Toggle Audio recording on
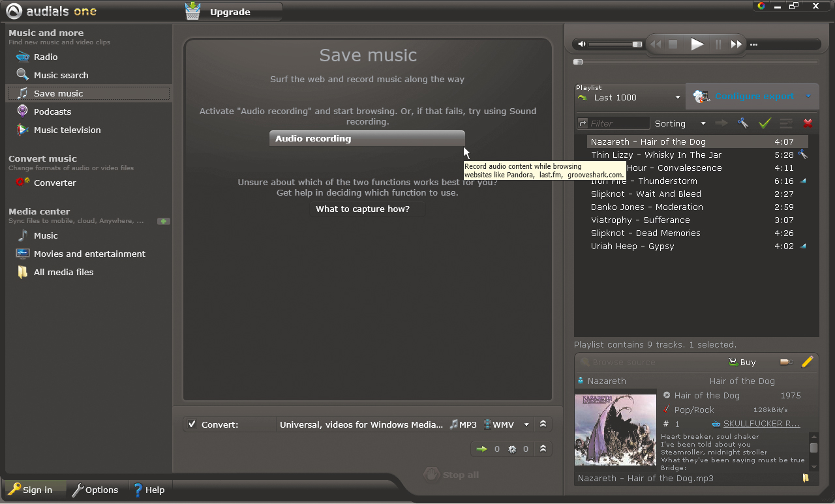This screenshot has width=835, height=504. [x=367, y=138]
